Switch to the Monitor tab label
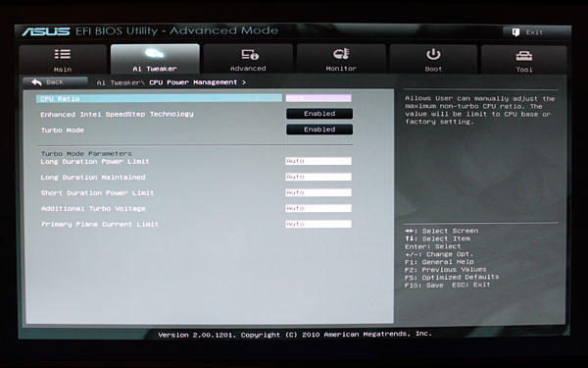 tap(341, 69)
